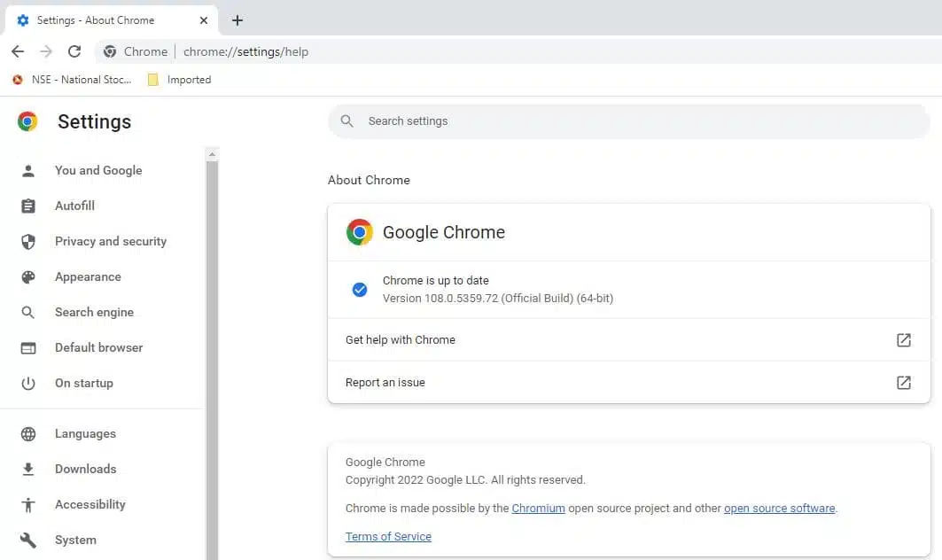The image size is (942, 560).
Task: Click the sidebar scrollbar up arrow
Action: 212,154
